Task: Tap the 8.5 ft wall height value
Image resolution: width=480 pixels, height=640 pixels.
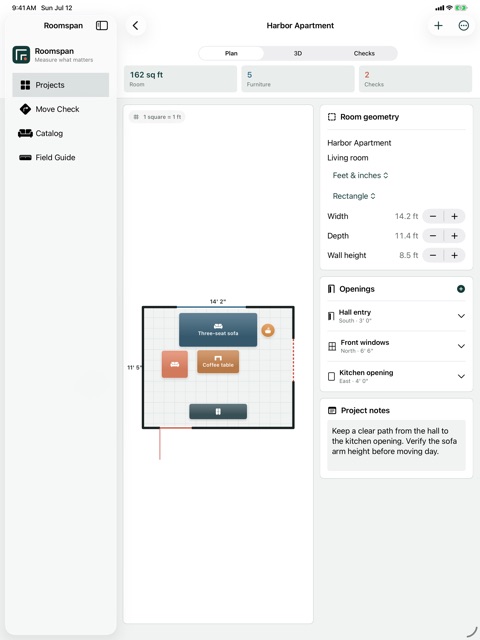Action: [x=409, y=256]
